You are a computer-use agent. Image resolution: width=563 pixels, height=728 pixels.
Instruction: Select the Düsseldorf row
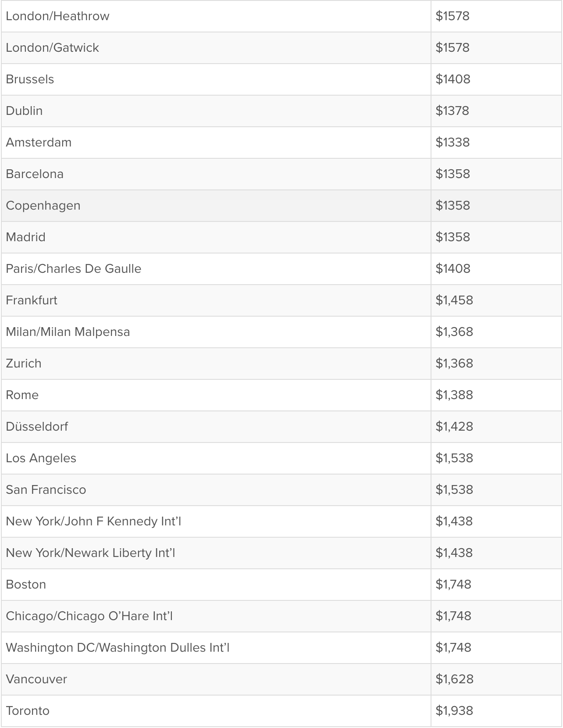click(x=37, y=427)
